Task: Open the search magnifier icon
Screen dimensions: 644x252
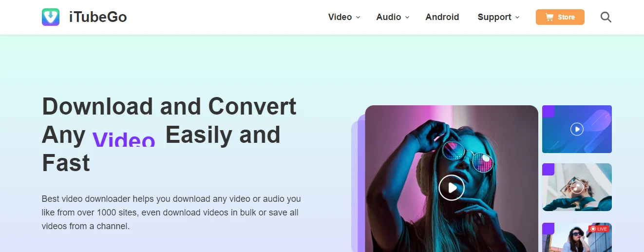Action: (x=606, y=17)
